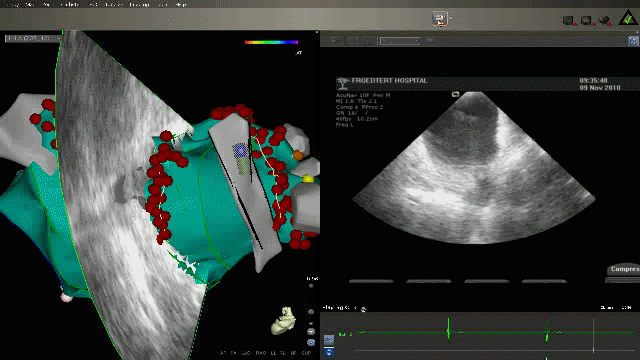
Task: Click the green checkmark triangle status icon
Action: (627, 18)
